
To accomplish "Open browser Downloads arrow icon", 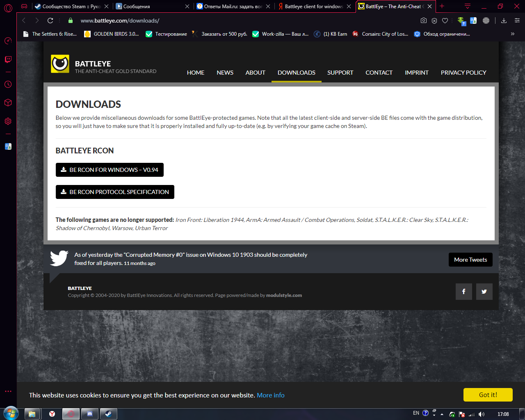I will (504, 21).
